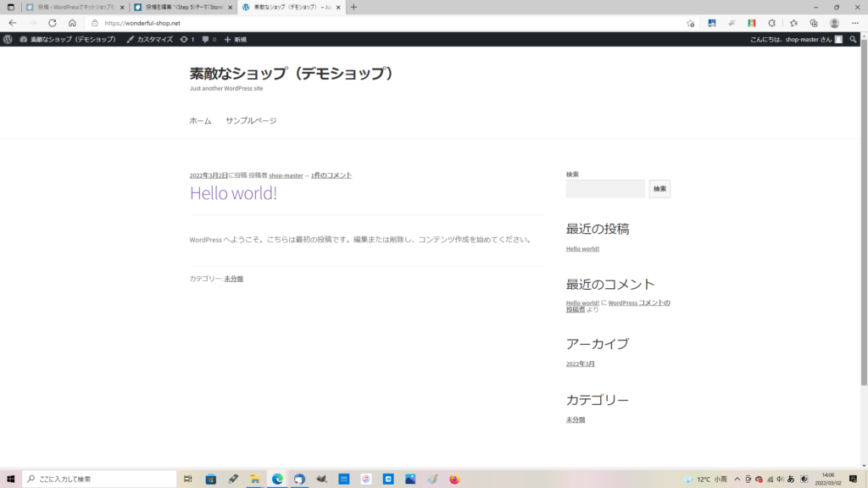The width and height of the screenshot is (868, 488).
Task: Click the sidebar 検索 search input field
Action: tap(605, 189)
